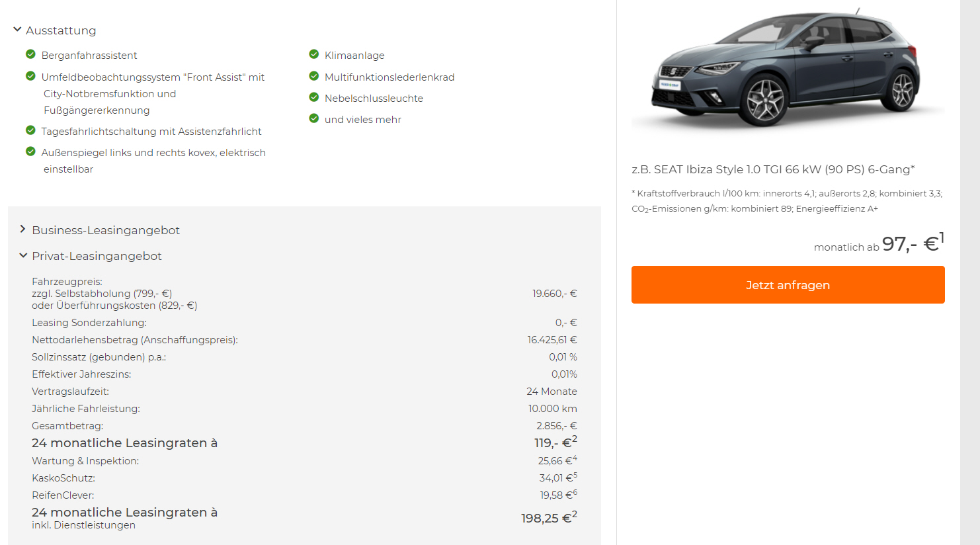Viewport: 980px width, 545px height.
Task: Collapse the Privat-Leasingangebot section
Action: pos(23,255)
